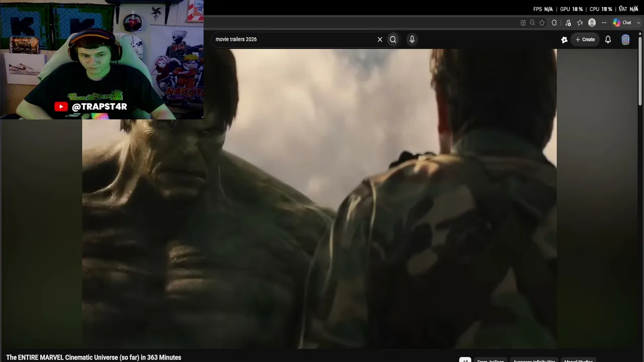Open Copilot Chat in the browser toolbar

pos(622,23)
